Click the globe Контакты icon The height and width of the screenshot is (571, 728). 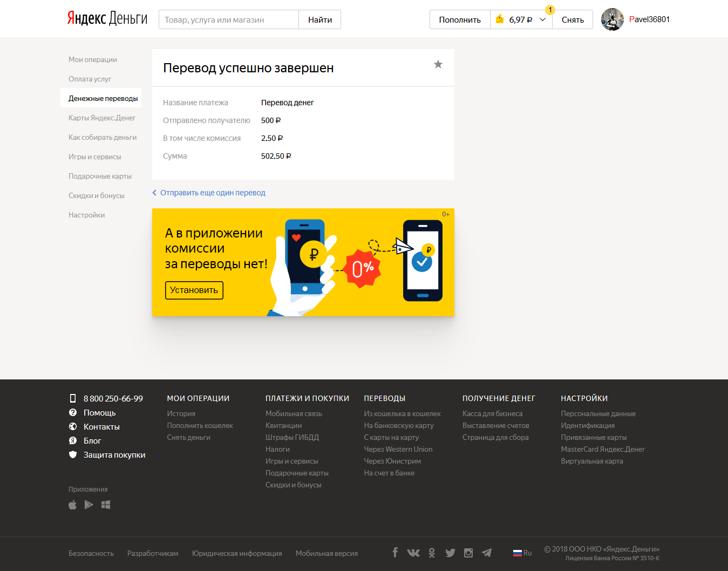[73, 426]
